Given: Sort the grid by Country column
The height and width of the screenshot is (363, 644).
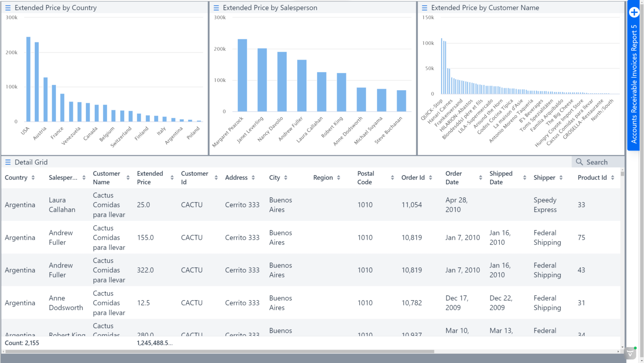Looking at the screenshot, I should (x=33, y=178).
